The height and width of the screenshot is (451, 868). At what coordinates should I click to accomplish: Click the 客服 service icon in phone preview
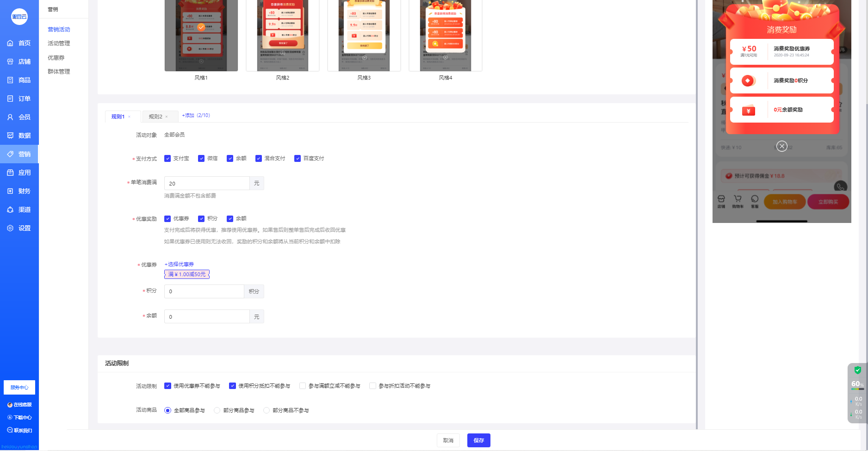(x=755, y=201)
